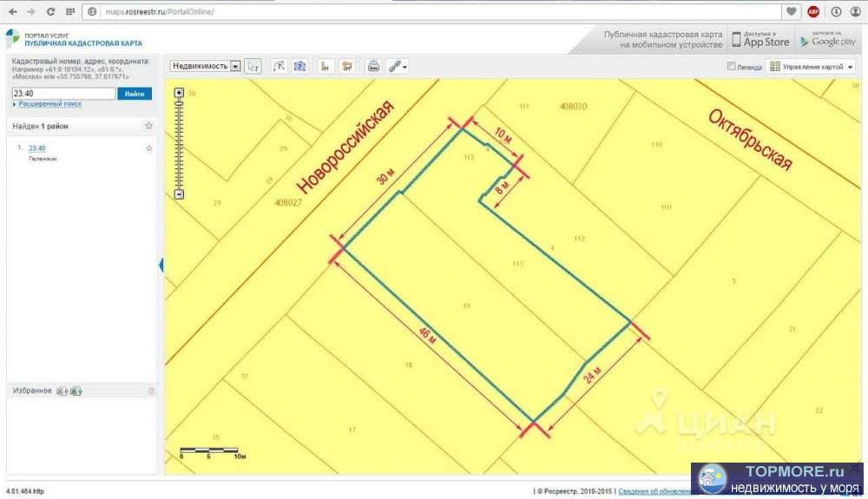Open the 23:40 result link

[x=36, y=148]
